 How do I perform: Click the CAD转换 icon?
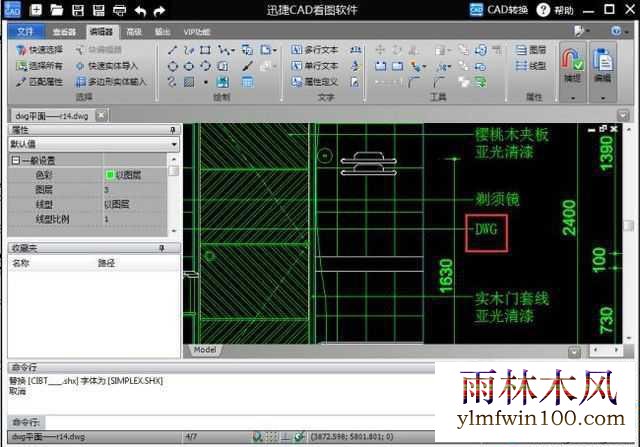tap(476, 9)
